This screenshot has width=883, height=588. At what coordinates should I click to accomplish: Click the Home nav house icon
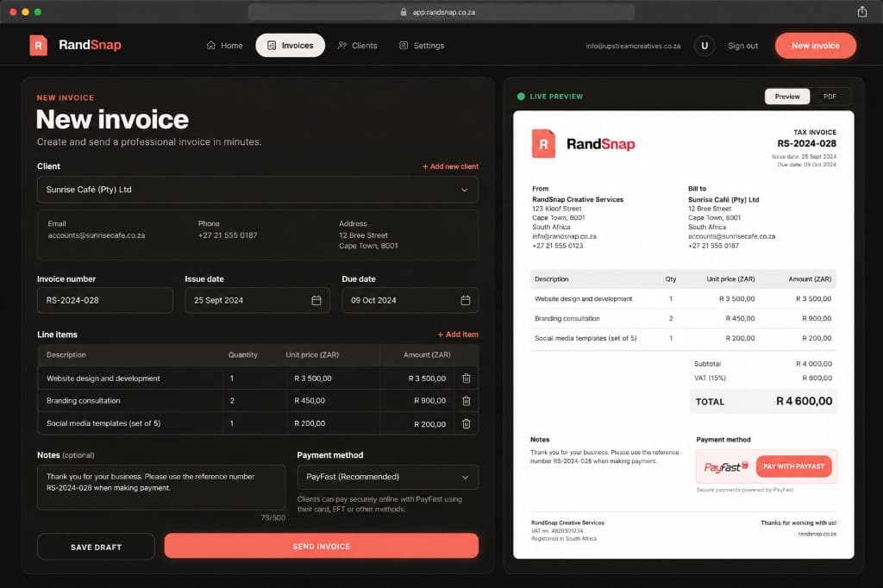210,46
